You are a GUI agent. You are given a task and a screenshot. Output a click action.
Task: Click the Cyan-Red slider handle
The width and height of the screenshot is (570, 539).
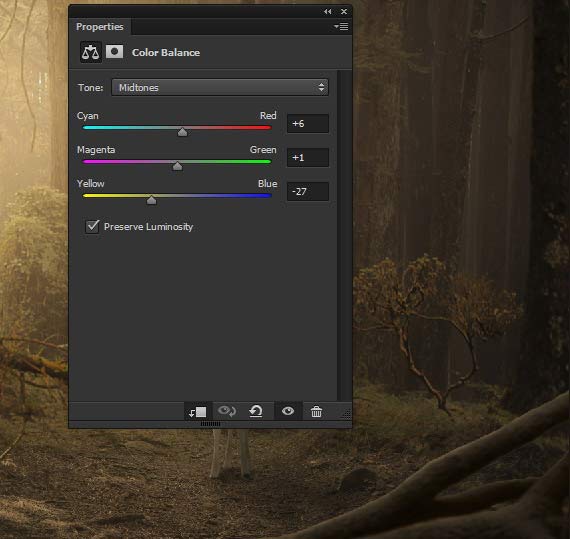click(x=182, y=132)
